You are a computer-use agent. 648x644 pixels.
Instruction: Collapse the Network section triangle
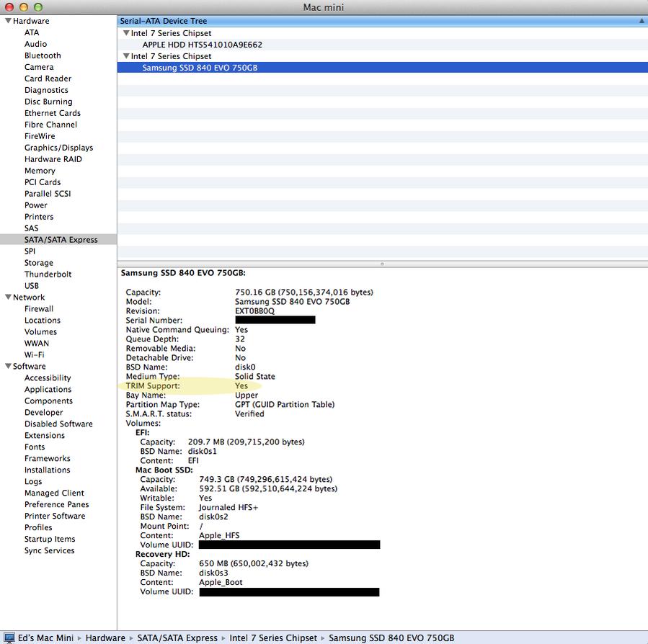tap(8, 297)
